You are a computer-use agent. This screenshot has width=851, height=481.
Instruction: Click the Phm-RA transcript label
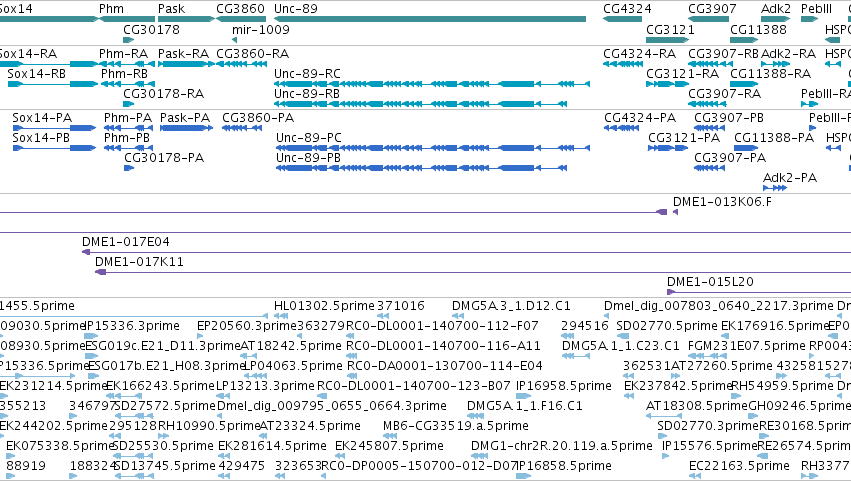(x=123, y=54)
